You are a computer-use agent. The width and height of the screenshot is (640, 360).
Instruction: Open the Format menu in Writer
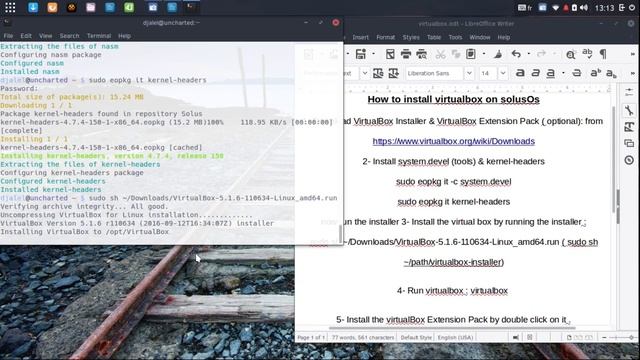385,37
